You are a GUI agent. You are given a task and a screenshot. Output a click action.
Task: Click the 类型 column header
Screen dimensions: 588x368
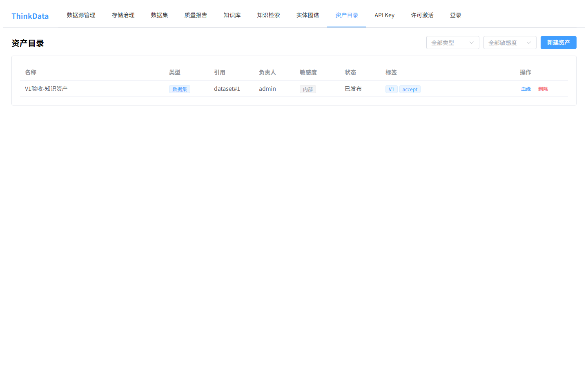(175, 72)
